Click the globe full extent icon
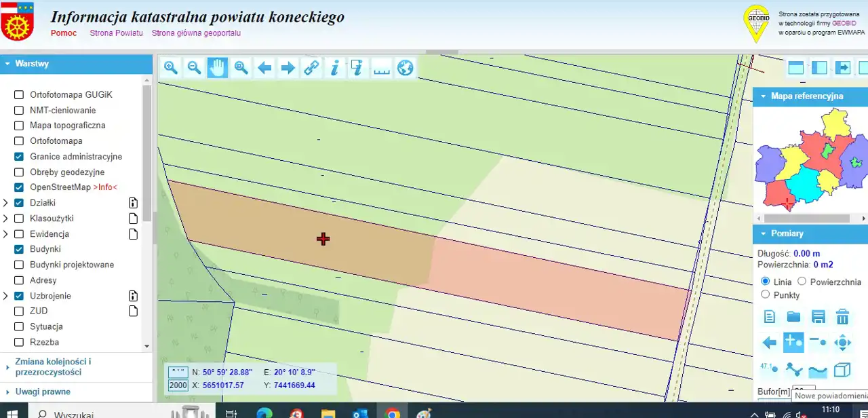The image size is (868, 418). click(x=405, y=68)
